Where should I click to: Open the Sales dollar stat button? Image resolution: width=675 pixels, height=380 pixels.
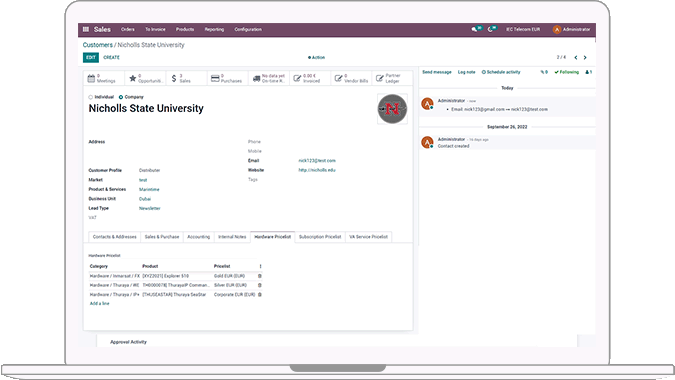pyautogui.click(x=186, y=78)
